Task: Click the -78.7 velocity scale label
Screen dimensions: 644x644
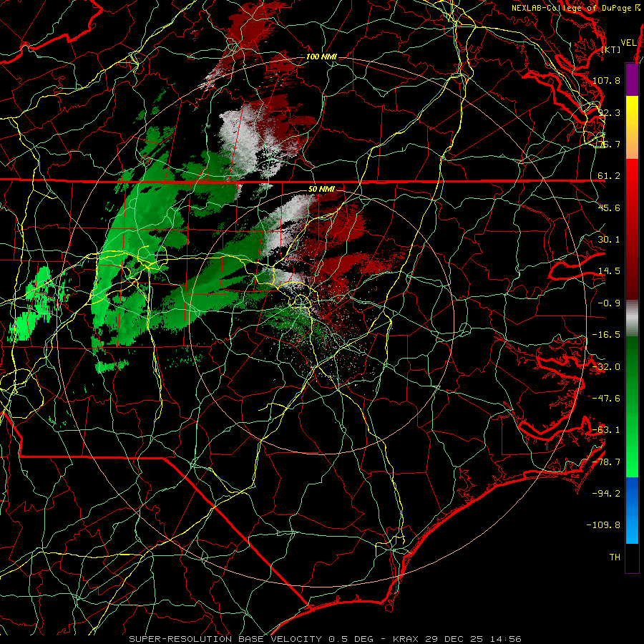Action: 606,462
